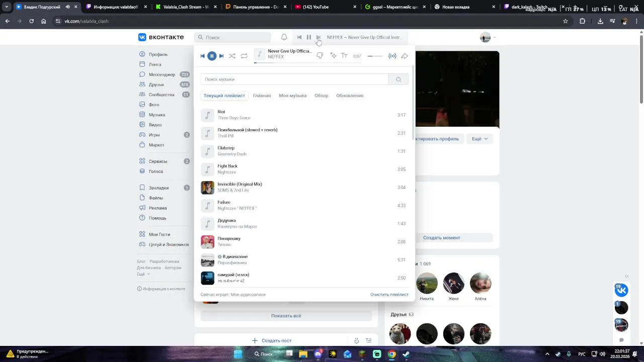Open the floating VK messenger chat icon
Image resolution: width=644 pixels, height=362 pixels.
[x=621, y=290]
